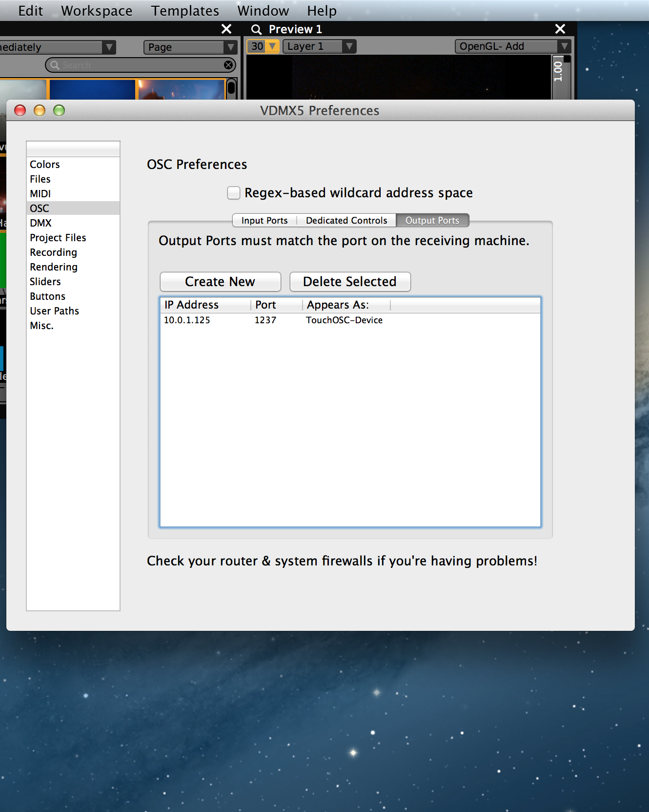Select Sliders preferences category

point(73,282)
